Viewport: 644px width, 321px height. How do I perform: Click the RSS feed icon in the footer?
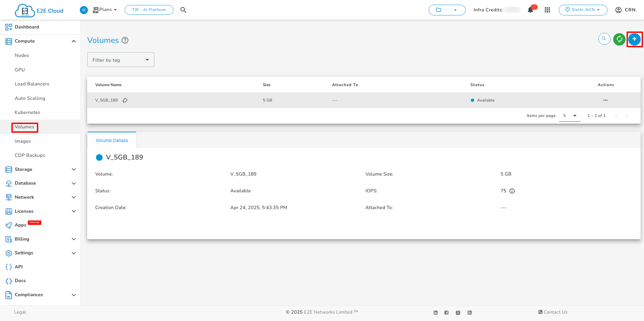coord(470,312)
